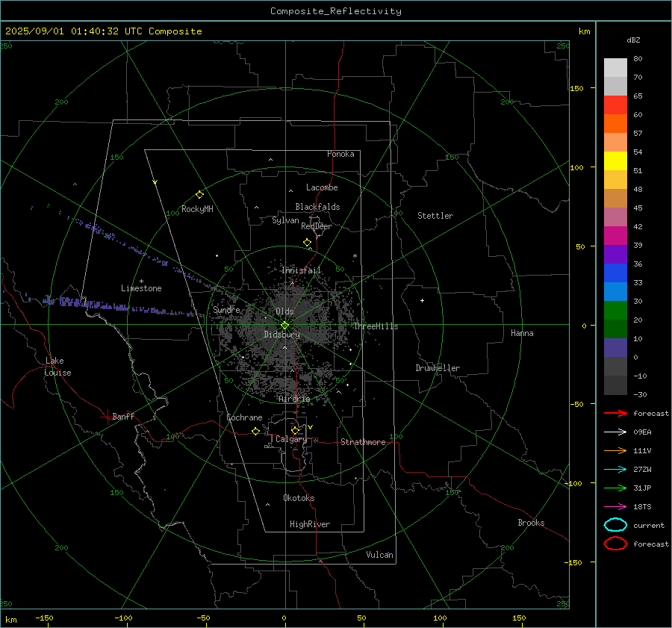The width and height of the screenshot is (672, 628).
Task: Click the Limestone label
Action: click(x=141, y=288)
